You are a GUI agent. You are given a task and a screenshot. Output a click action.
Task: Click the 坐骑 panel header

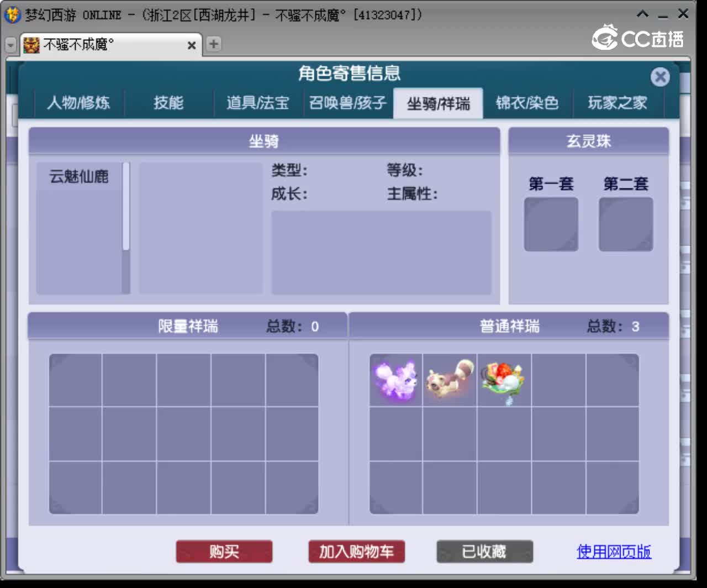(264, 141)
